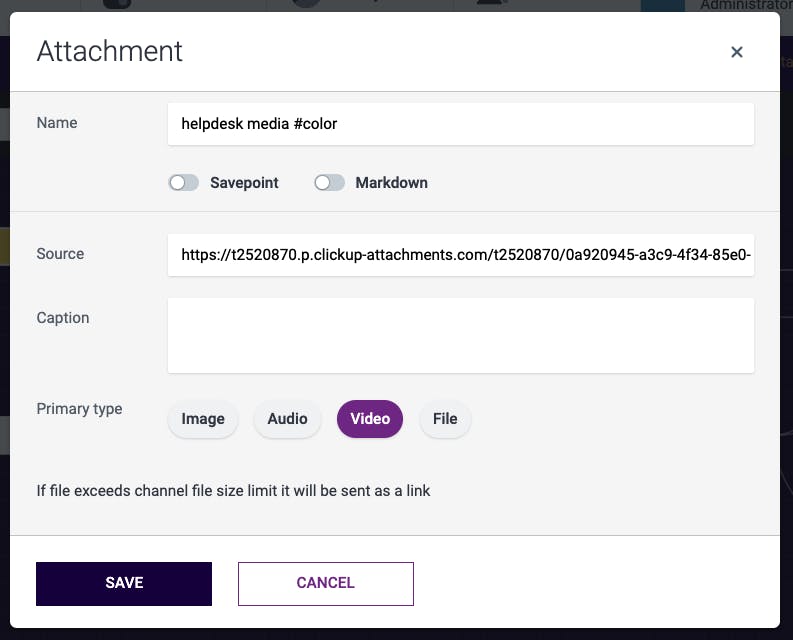Click the Caption field label
Viewport: 793px width, 640px height.
[63, 318]
